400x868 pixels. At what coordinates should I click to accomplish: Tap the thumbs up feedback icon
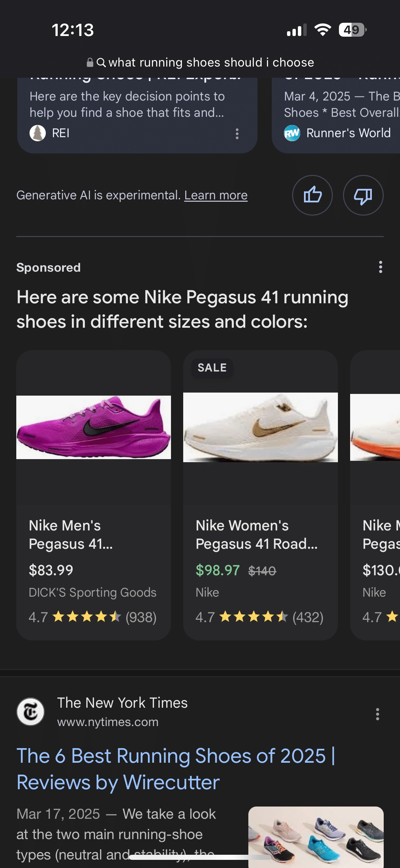point(312,195)
